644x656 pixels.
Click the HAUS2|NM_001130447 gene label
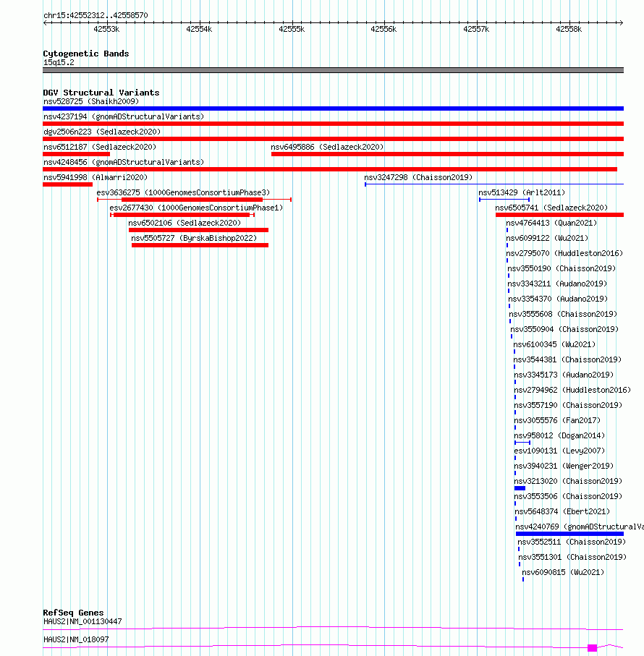(x=83, y=622)
